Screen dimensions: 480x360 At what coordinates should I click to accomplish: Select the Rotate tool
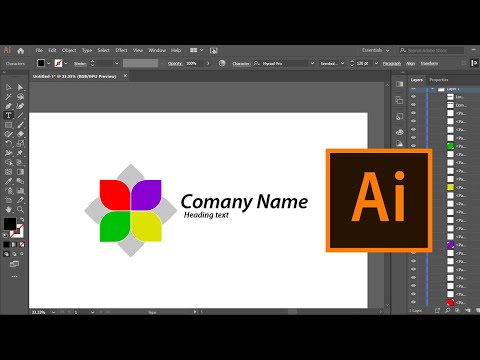coord(9,144)
